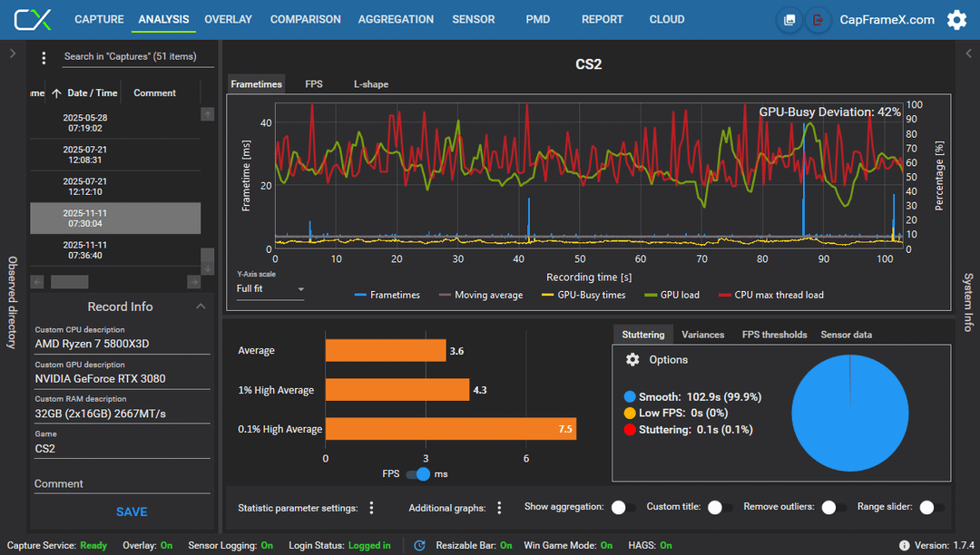Open Statistic parameter settings three-dot menu
Screen dimensions: 980x555
click(x=371, y=508)
